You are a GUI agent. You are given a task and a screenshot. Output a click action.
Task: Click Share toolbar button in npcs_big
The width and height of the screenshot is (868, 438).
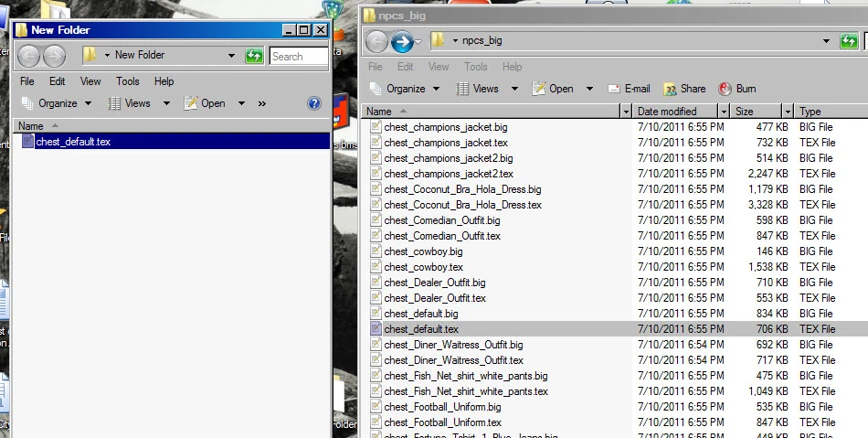(684, 89)
